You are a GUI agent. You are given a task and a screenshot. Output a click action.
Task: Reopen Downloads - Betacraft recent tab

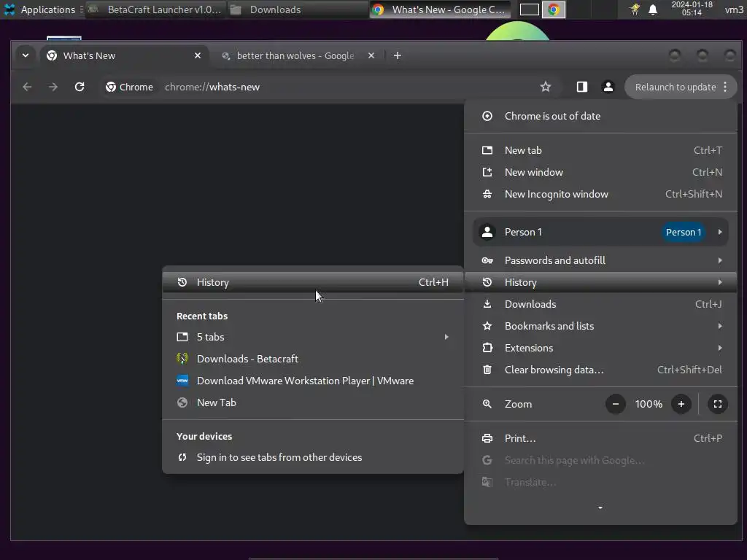(x=313, y=359)
